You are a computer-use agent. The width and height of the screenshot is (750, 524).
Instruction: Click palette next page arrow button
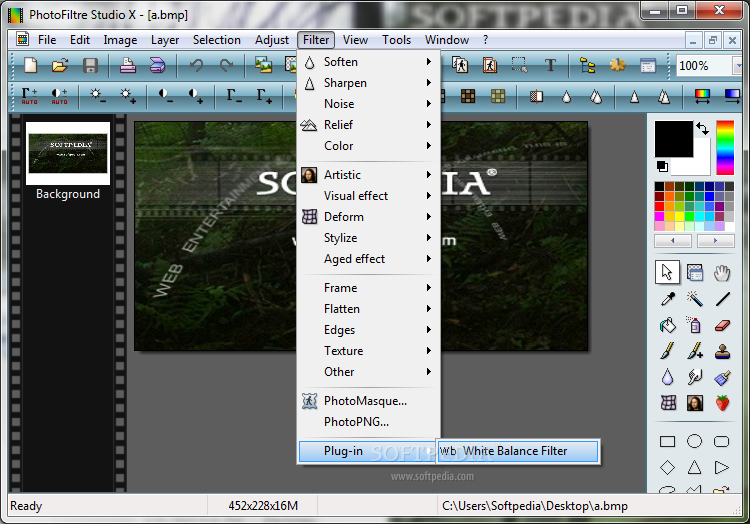[715, 240]
